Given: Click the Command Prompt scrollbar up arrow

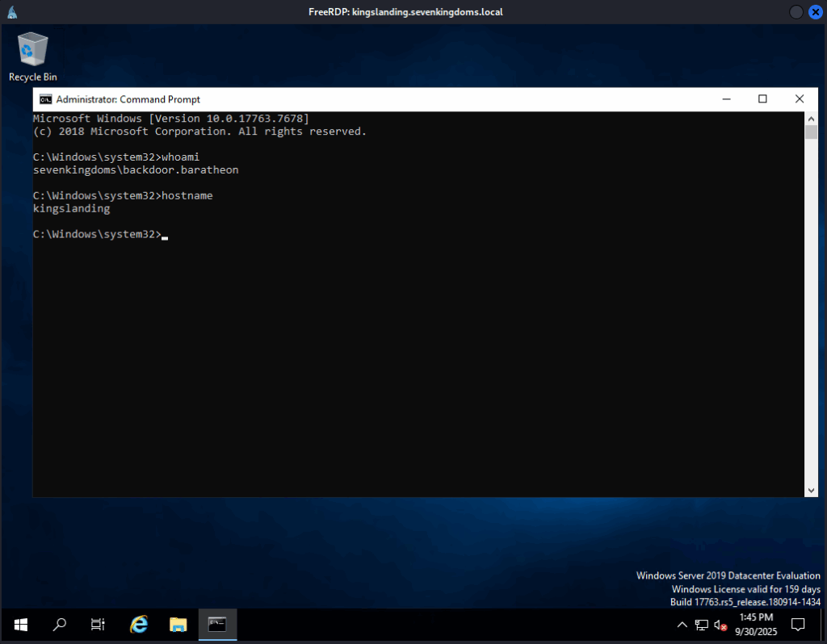Looking at the screenshot, I should (x=811, y=118).
